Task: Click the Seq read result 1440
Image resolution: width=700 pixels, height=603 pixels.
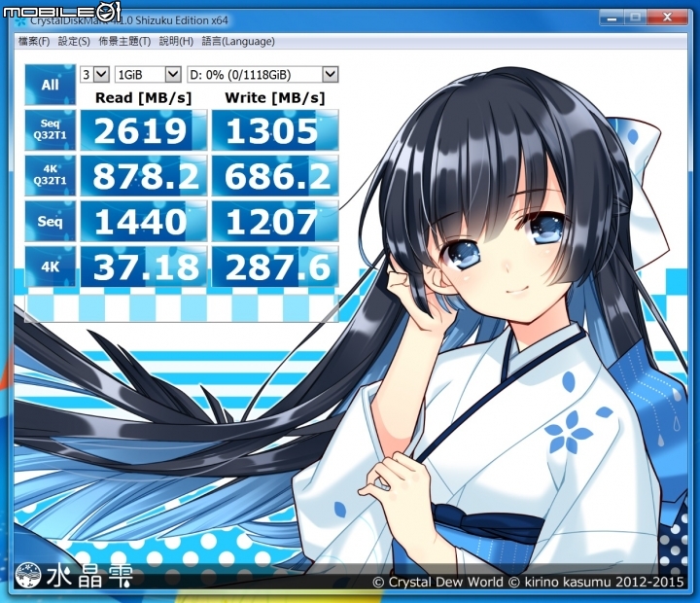Action: coord(143,221)
